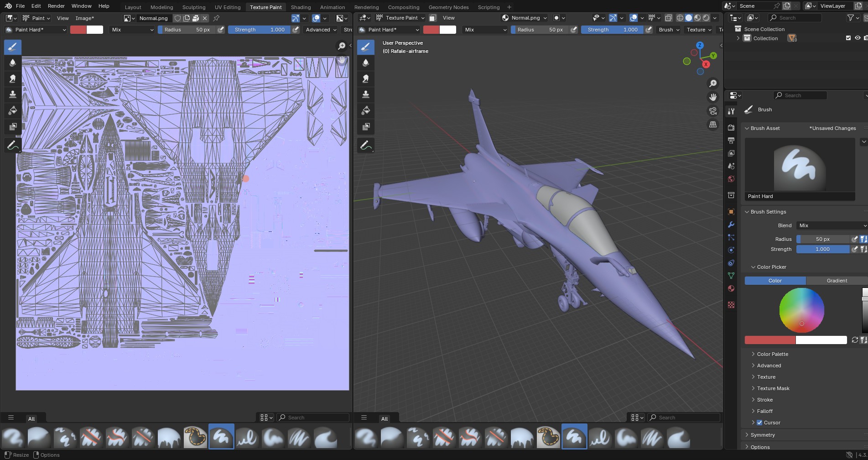This screenshot has height=460, width=868.
Task: Click the Paint Hard brush preview thumbnail
Action: 800,169
